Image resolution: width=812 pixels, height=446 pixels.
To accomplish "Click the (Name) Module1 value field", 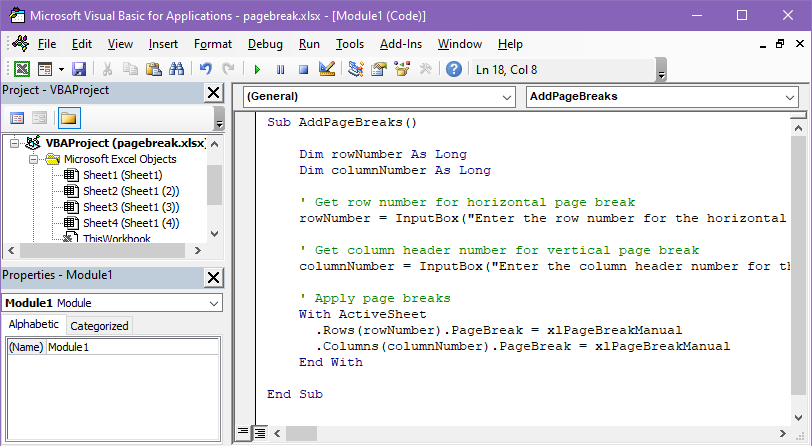I will click(x=133, y=347).
